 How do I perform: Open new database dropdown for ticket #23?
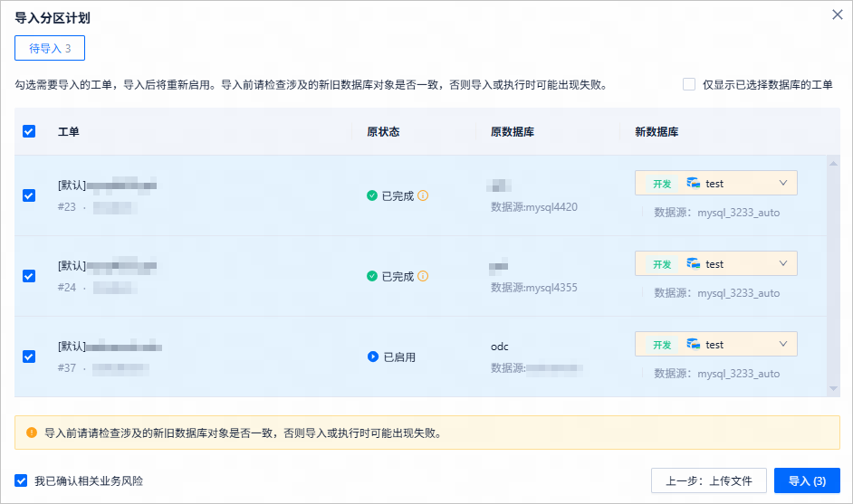pyautogui.click(x=716, y=183)
